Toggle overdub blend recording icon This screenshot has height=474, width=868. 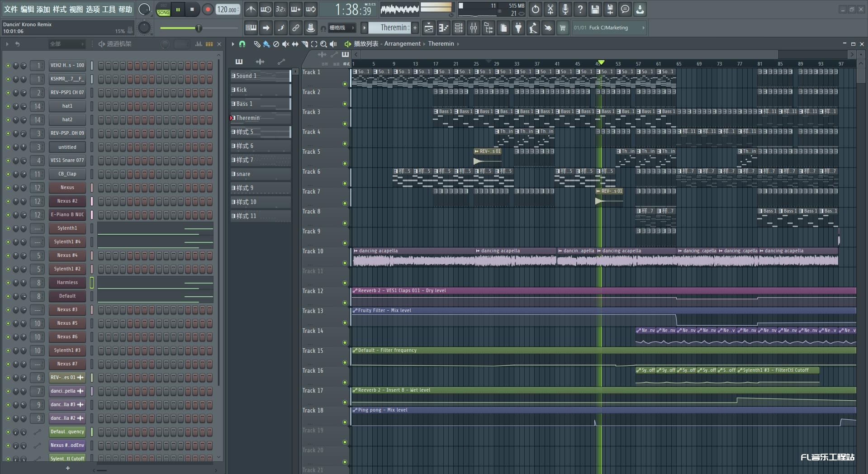pos(296,9)
